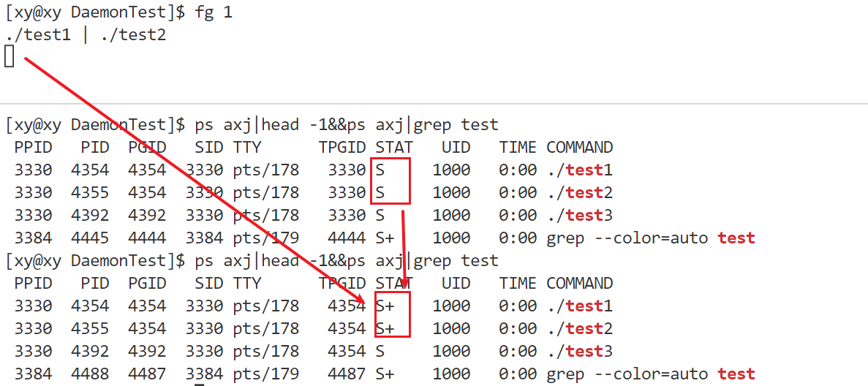Image resolution: width=868 pixels, height=386 pixels.
Task: Select PID 4355 in the second output
Action: 90,329
